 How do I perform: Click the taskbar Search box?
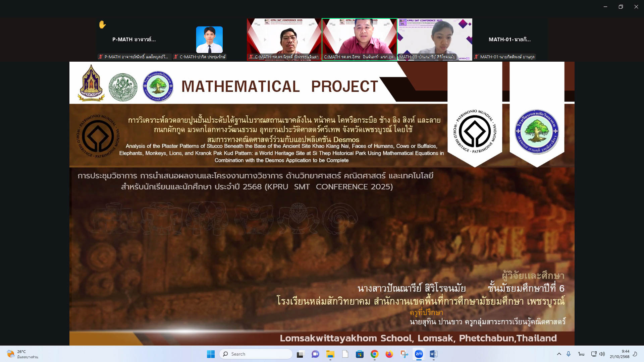256,354
